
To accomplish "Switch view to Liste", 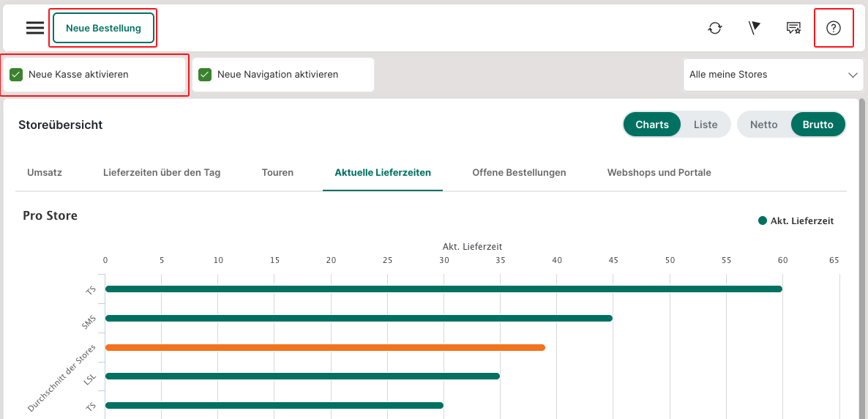I will (x=706, y=125).
